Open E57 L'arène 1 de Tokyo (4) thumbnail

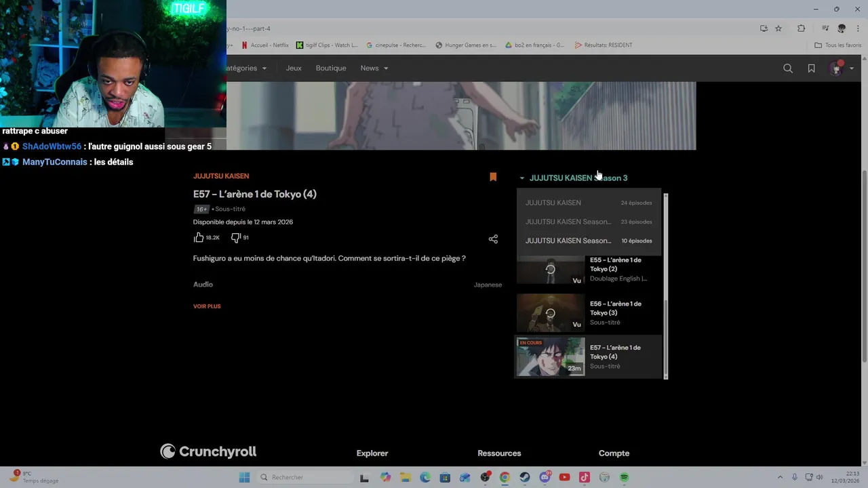coord(551,357)
